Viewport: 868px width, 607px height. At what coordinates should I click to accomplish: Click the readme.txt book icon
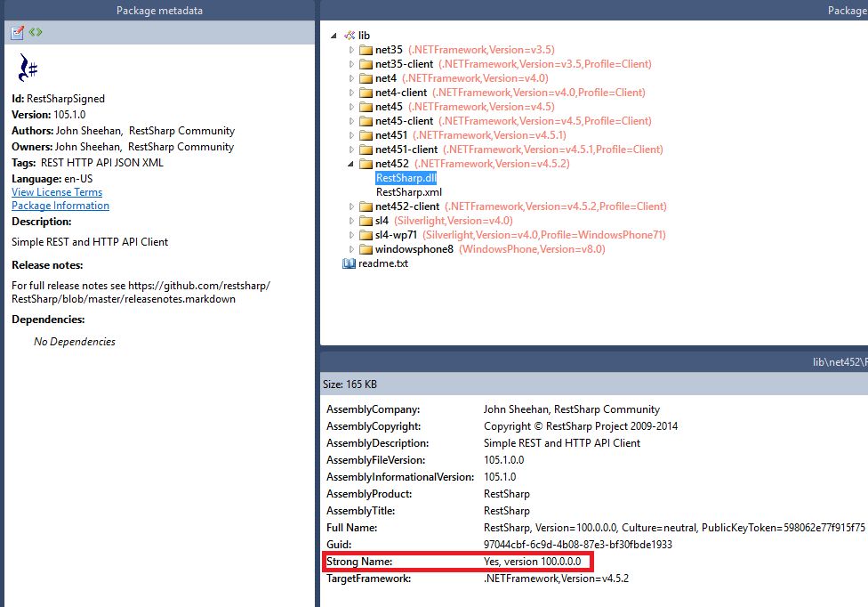pos(349,263)
